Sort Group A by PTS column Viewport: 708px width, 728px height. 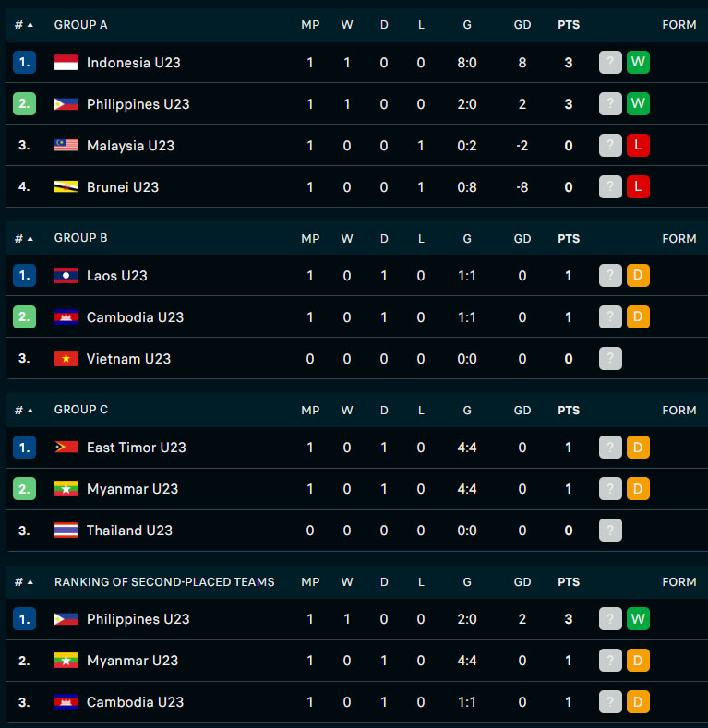pos(569,25)
